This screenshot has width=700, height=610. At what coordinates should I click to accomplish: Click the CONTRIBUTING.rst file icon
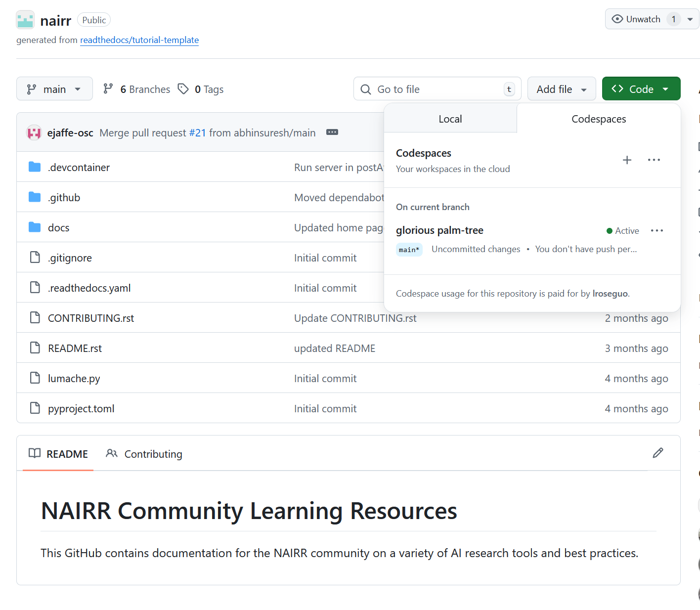[x=35, y=317]
